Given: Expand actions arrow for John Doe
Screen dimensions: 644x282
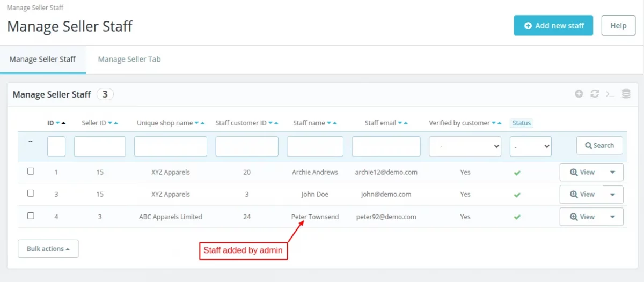Looking at the screenshot, I should pyautogui.click(x=612, y=195).
